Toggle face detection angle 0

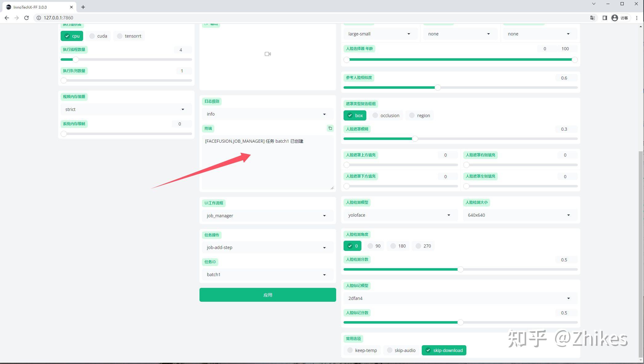(x=352, y=246)
